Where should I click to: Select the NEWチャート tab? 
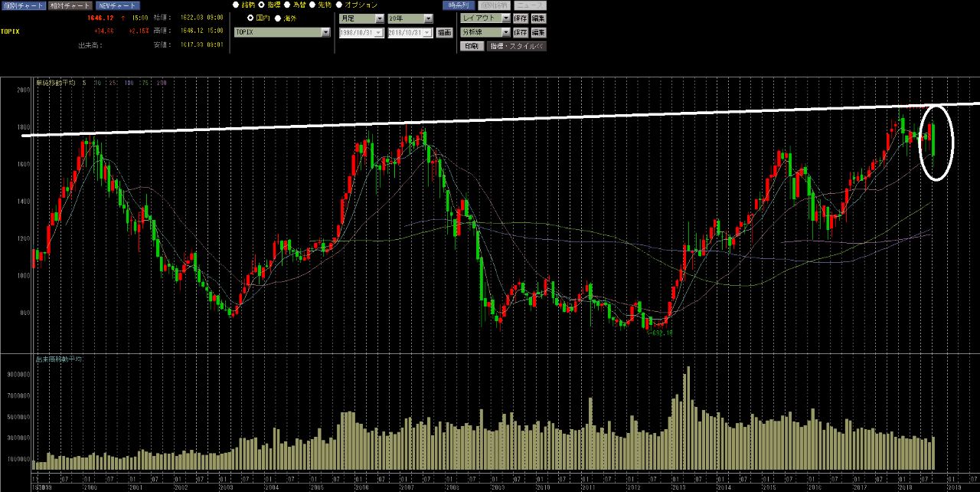coord(117,5)
